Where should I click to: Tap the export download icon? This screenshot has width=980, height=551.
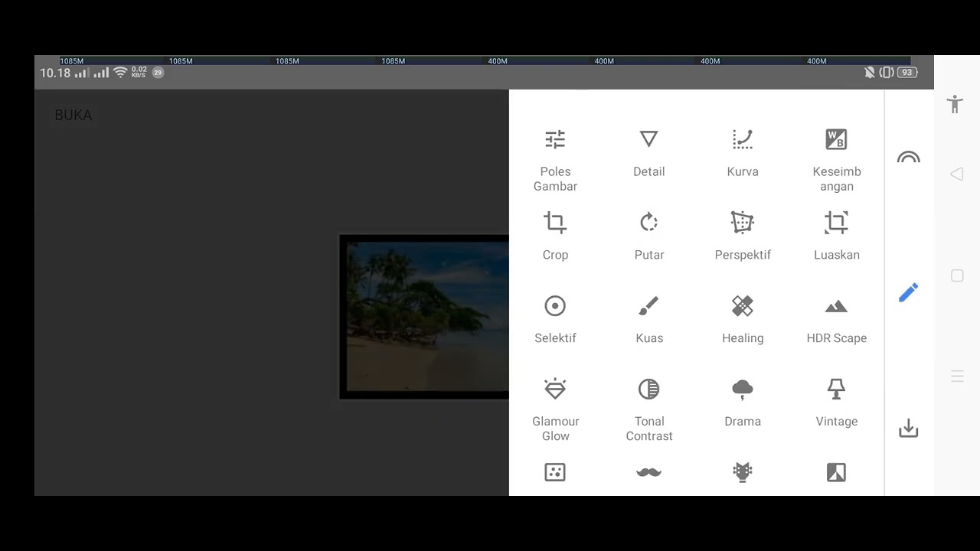tap(909, 428)
